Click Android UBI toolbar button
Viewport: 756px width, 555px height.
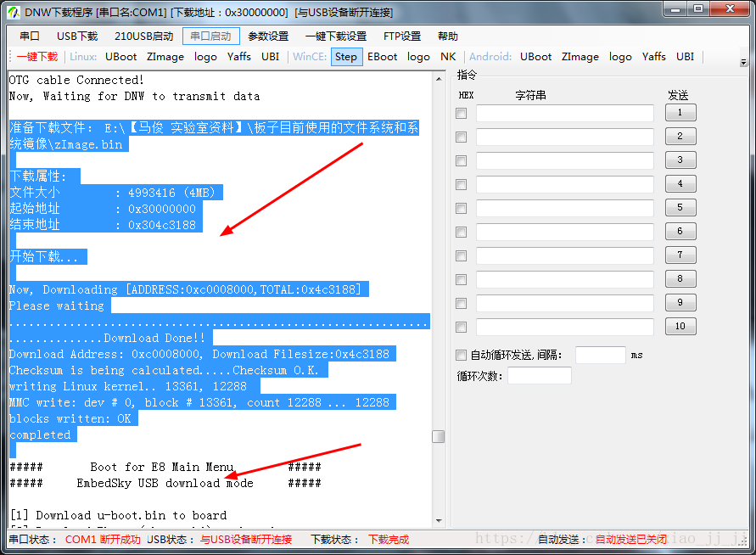pos(685,56)
